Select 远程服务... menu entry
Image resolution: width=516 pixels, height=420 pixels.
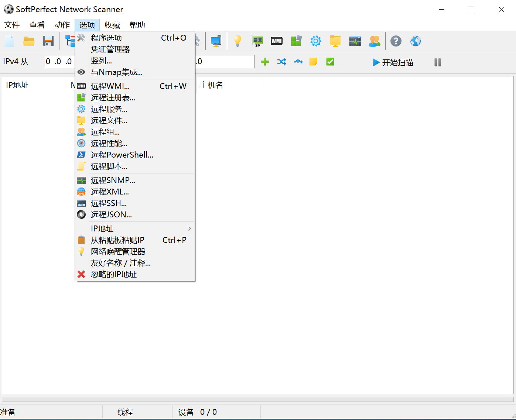click(x=135, y=109)
